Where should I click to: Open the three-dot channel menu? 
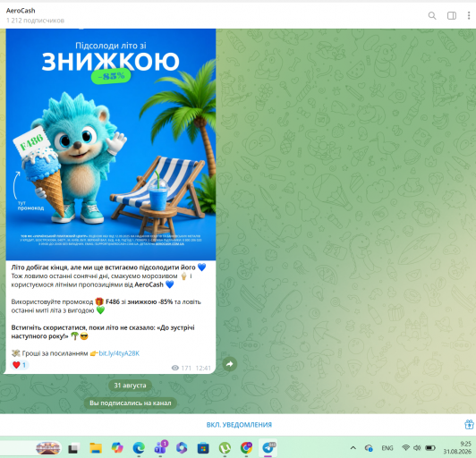[469, 15]
